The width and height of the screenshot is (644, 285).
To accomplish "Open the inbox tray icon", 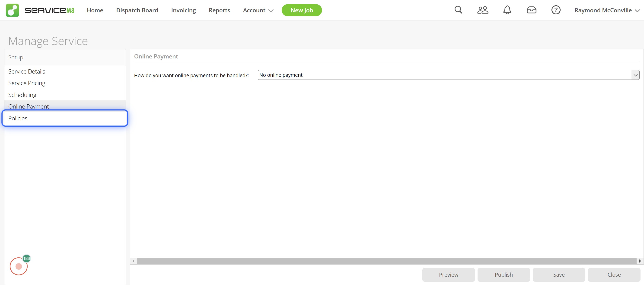I will tap(531, 10).
